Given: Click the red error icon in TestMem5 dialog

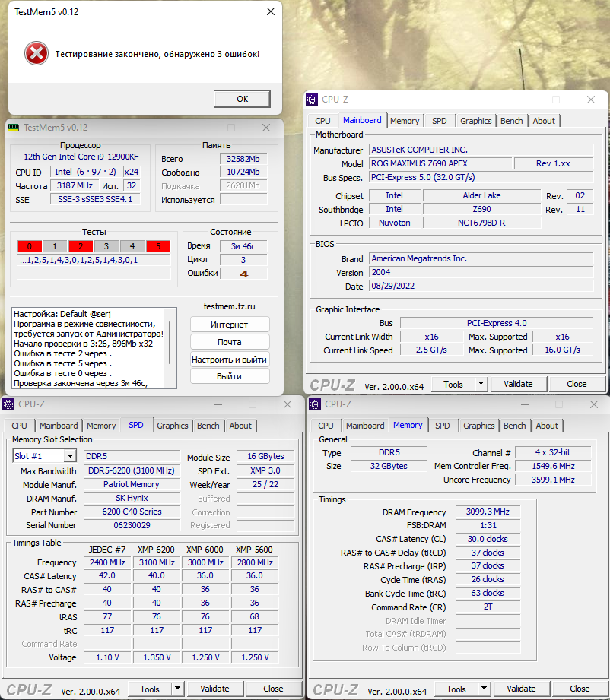Looking at the screenshot, I should (37, 54).
